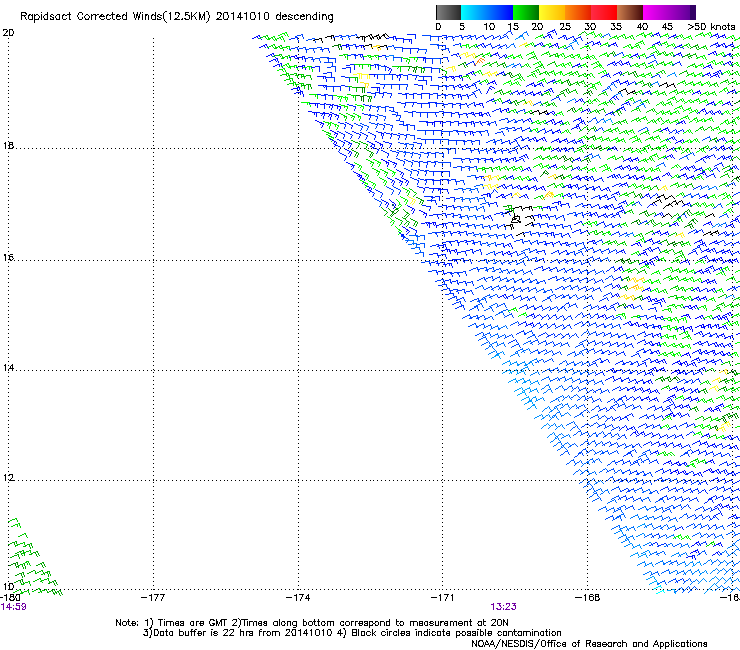Click the -168 longitude label

click(x=588, y=598)
